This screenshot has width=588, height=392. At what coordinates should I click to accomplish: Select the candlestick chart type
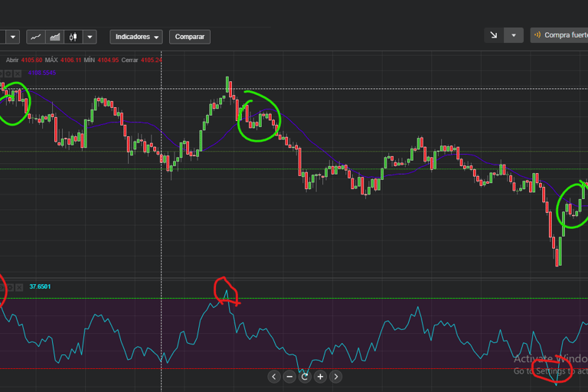tap(73, 37)
